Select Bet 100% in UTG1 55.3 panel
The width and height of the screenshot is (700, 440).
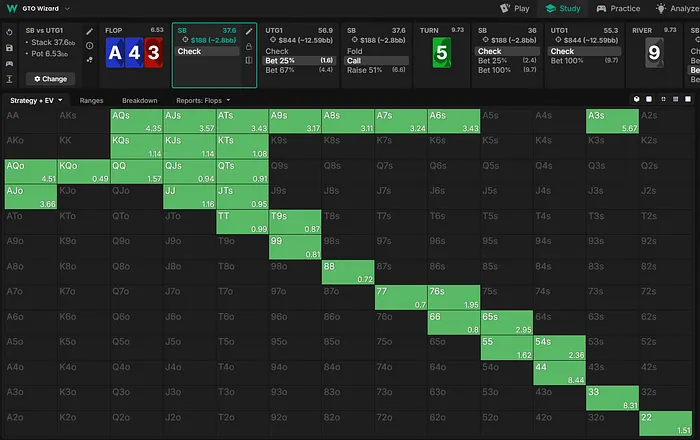585,61
